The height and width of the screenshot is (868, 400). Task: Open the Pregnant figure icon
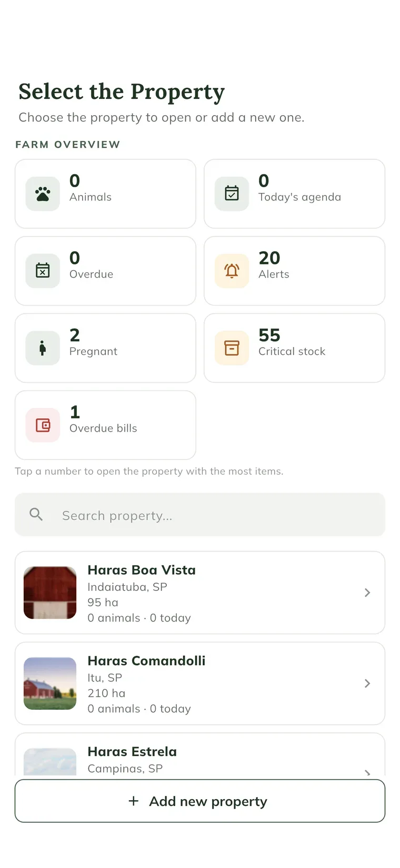[x=43, y=348]
